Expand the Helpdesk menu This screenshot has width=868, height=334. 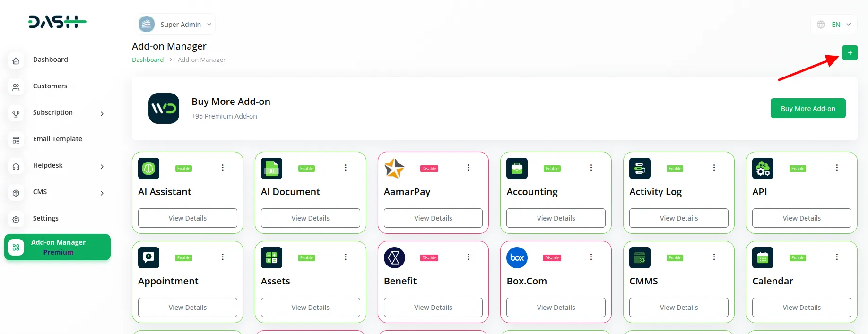click(x=57, y=166)
